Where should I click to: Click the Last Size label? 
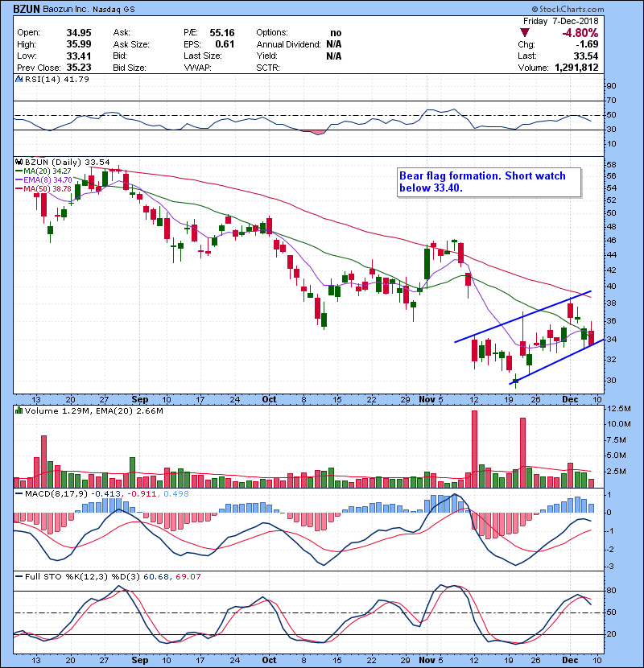click(202, 56)
